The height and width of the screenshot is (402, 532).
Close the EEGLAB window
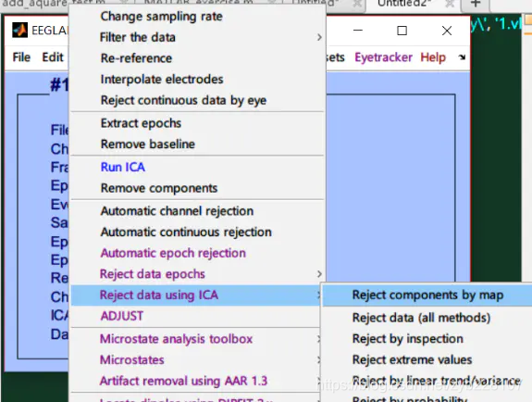(447, 31)
